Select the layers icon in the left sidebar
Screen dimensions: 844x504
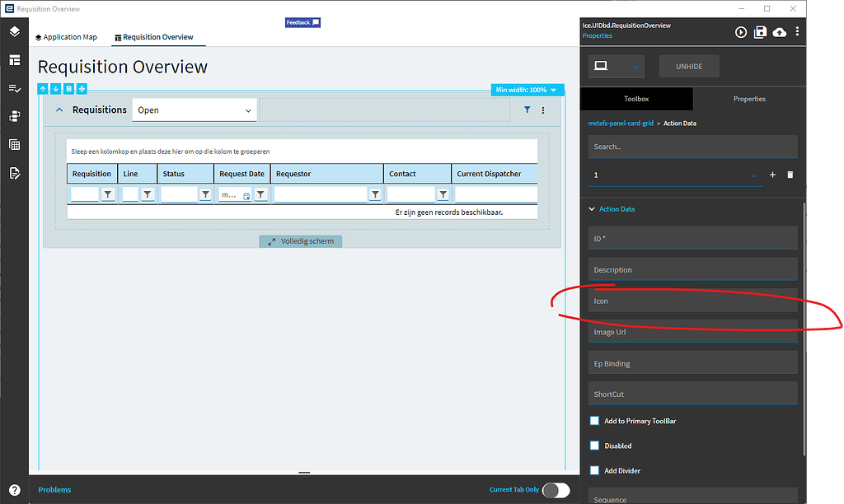(x=13, y=32)
